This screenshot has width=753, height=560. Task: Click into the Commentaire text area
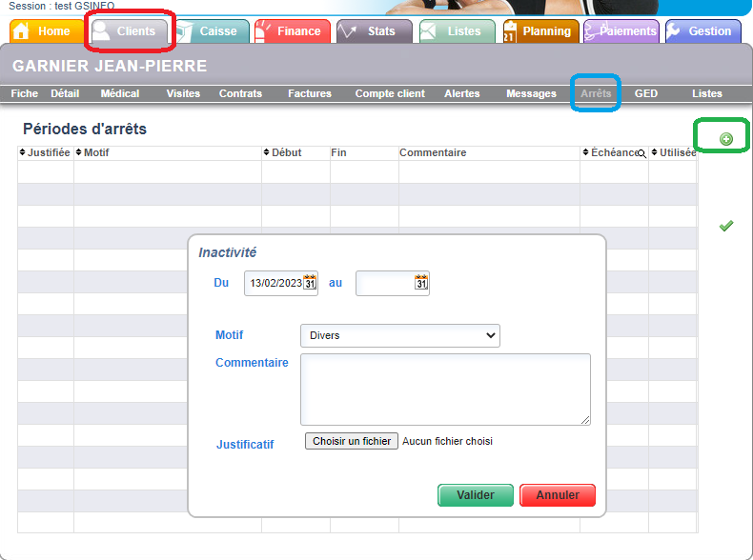[x=445, y=389]
